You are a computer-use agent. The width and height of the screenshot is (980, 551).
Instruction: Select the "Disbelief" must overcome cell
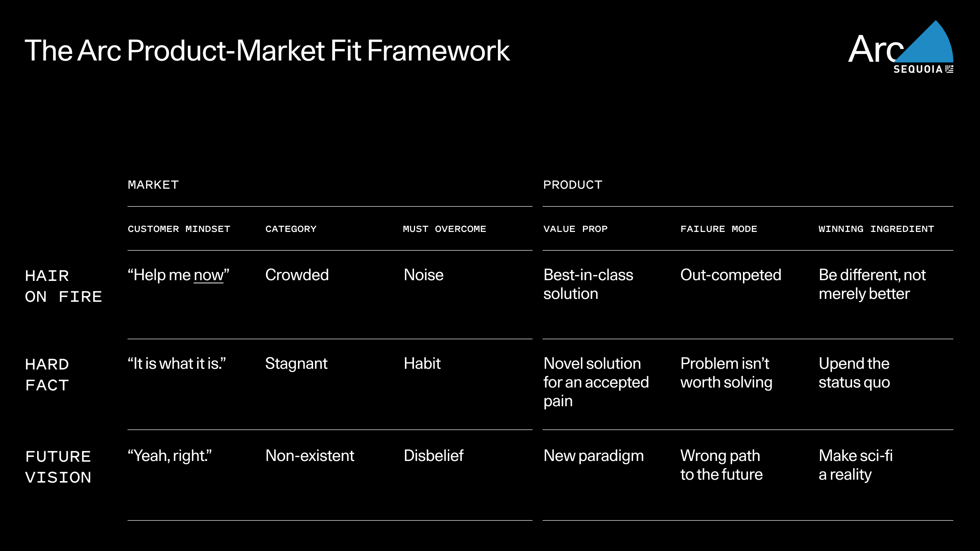click(433, 456)
